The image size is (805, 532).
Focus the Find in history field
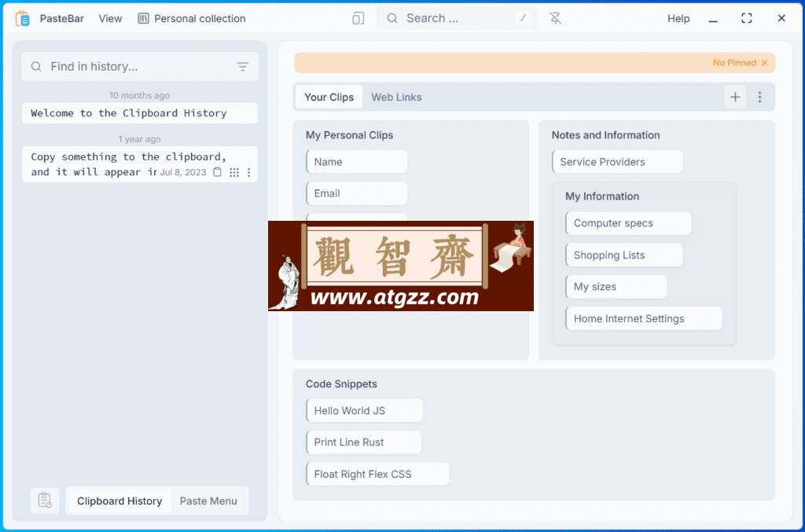coord(140,66)
